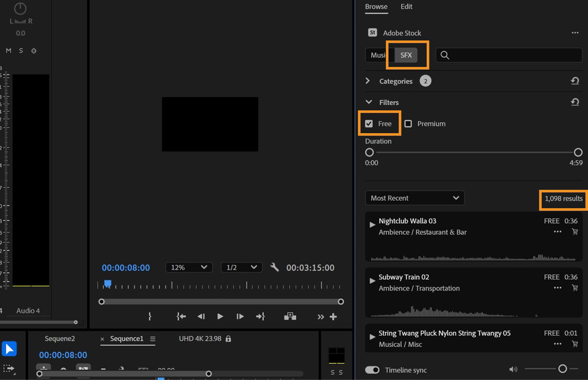The image size is (588, 380).
Task: Play the Subway Train 02 preview
Action: pos(372,281)
